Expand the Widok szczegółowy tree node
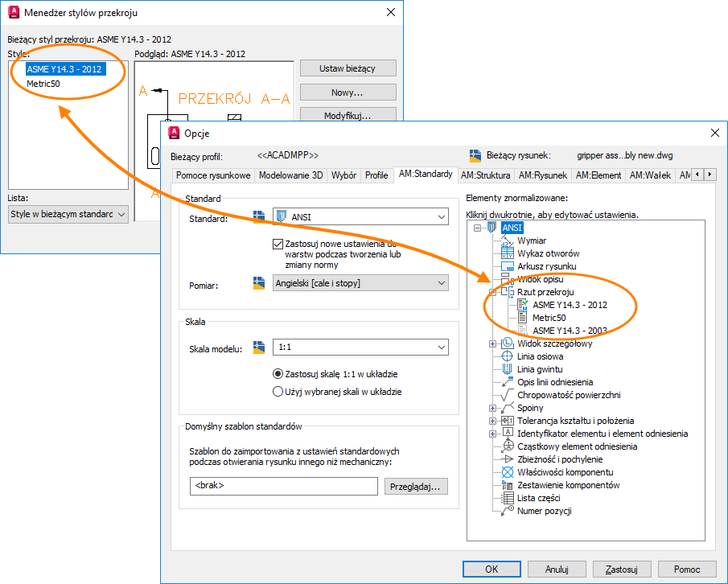The height and width of the screenshot is (584, 728). point(492,343)
